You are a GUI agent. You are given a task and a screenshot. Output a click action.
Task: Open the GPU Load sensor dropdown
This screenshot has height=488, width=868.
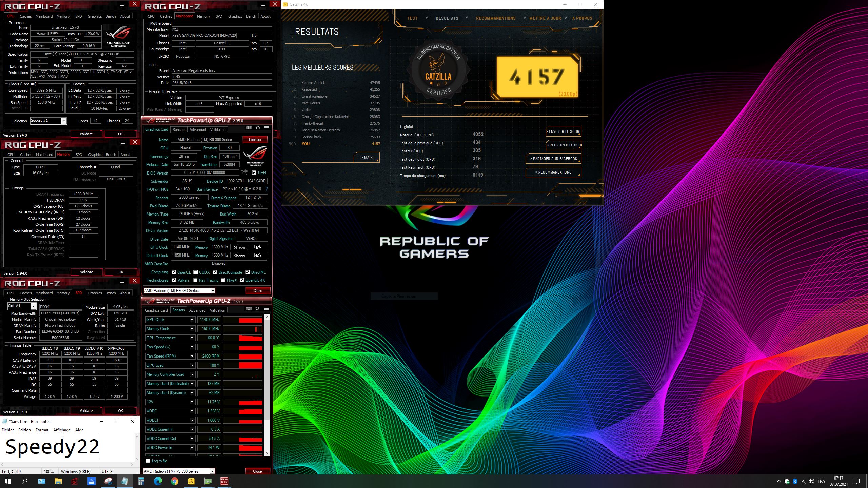click(192, 365)
